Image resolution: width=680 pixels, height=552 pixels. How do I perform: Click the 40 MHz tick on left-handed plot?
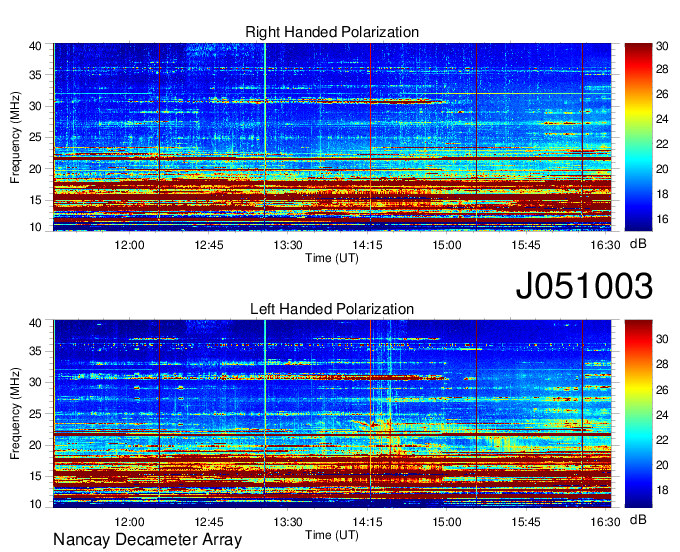coord(35,323)
